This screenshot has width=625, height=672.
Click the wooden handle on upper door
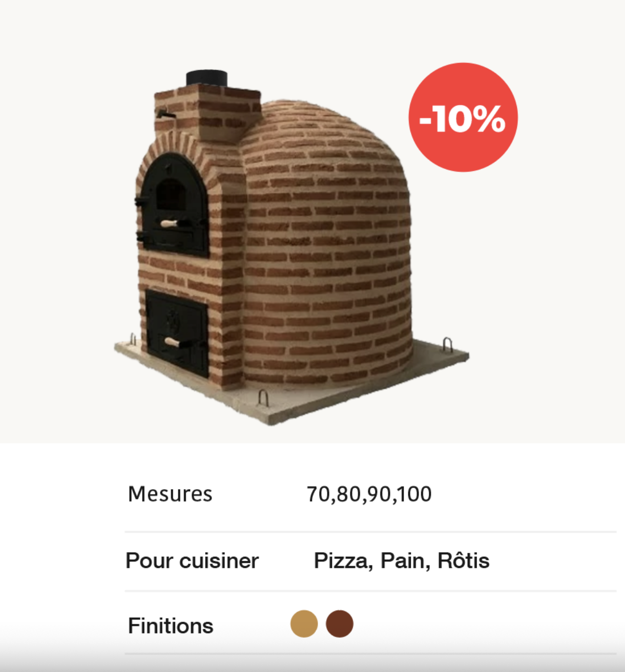[169, 223]
